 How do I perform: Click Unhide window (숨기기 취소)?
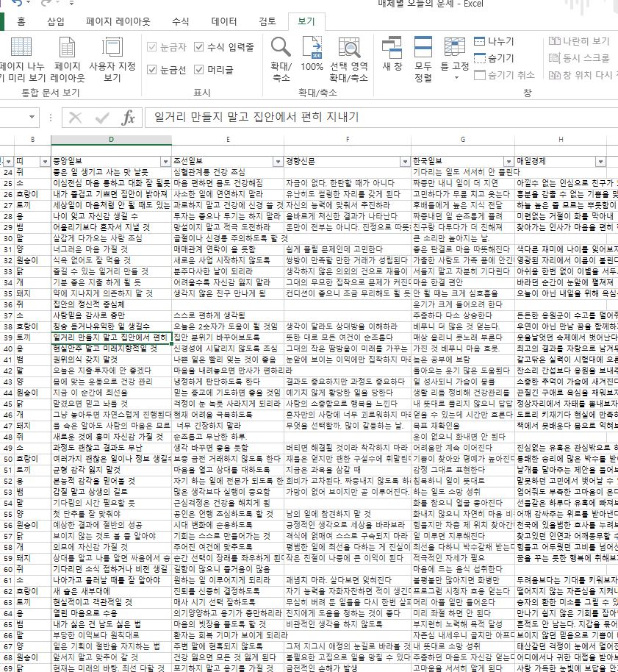tap(505, 75)
